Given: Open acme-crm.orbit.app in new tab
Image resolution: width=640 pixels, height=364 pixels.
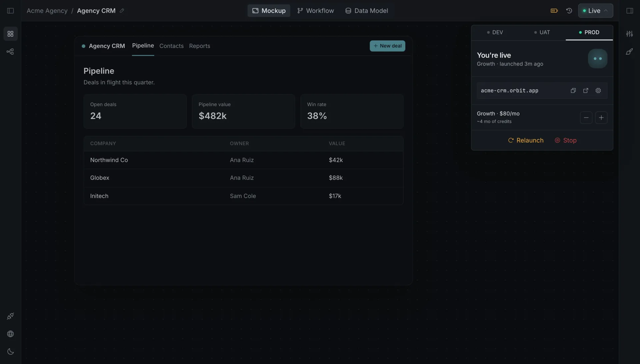Looking at the screenshot, I should pyautogui.click(x=586, y=91).
